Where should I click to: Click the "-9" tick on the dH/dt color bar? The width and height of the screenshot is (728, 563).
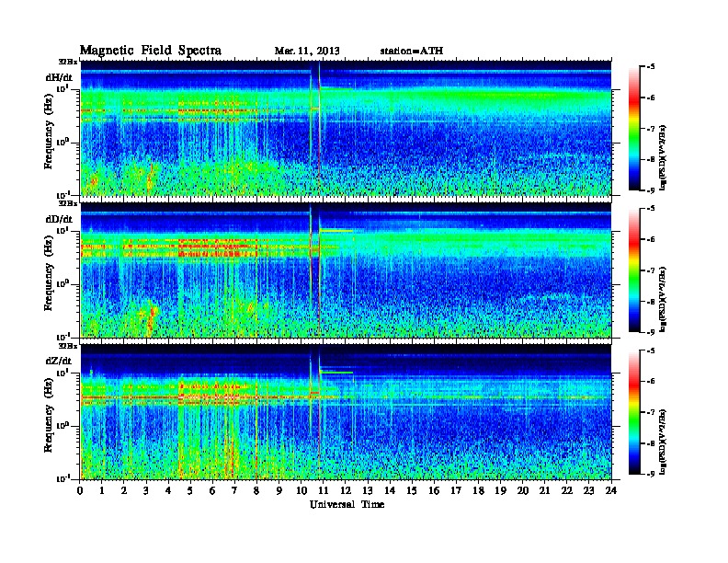coord(651,190)
